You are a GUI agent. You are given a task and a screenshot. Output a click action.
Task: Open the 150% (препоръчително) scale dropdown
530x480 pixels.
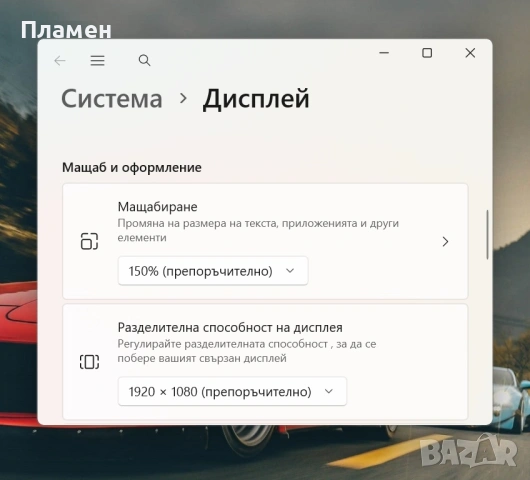(213, 271)
